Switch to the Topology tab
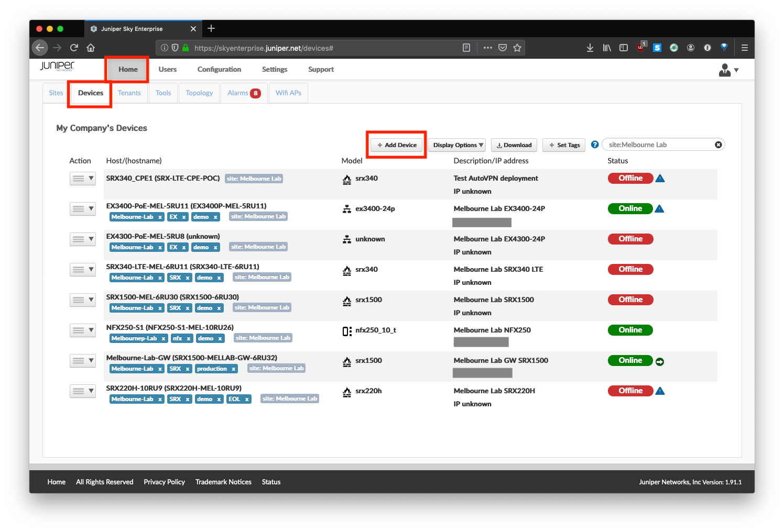The height and width of the screenshot is (532, 784). click(199, 93)
